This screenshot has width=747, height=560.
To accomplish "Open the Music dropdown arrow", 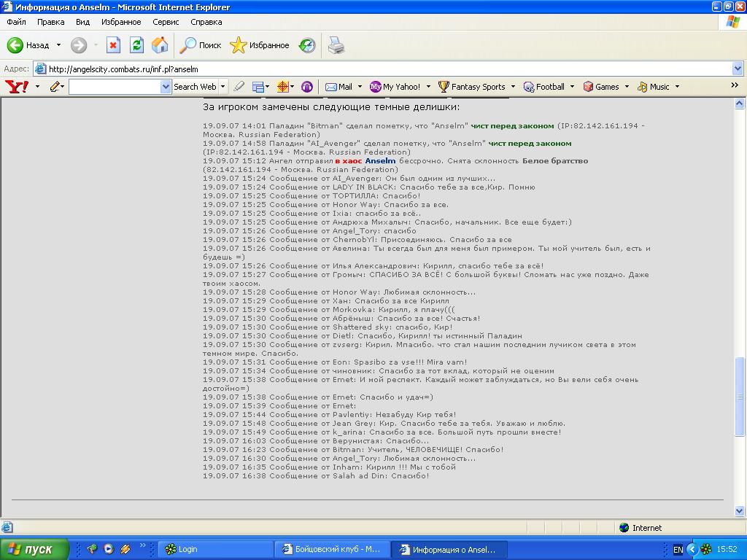I will coord(677,87).
